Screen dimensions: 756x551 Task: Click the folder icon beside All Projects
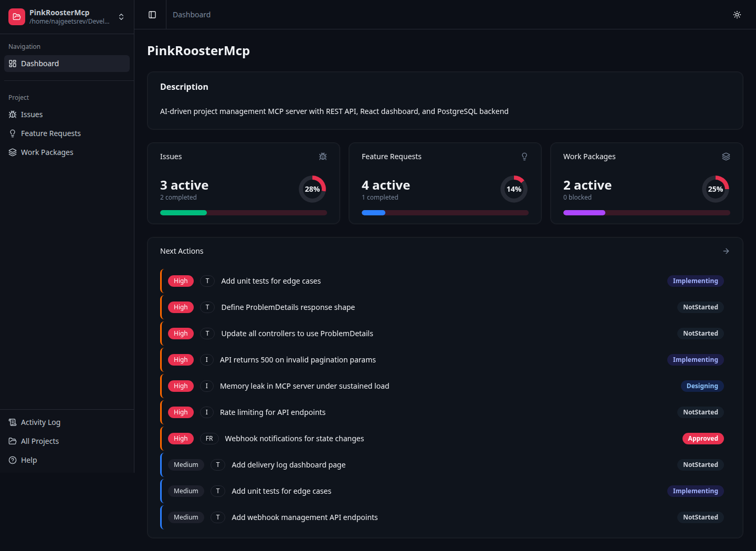coord(13,441)
